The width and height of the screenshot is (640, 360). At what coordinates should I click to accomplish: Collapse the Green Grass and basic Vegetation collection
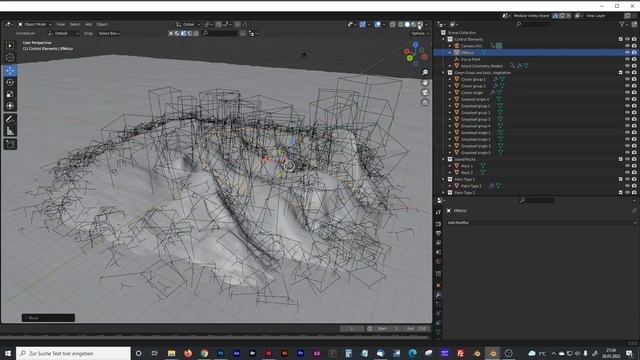pyautogui.click(x=444, y=73)
